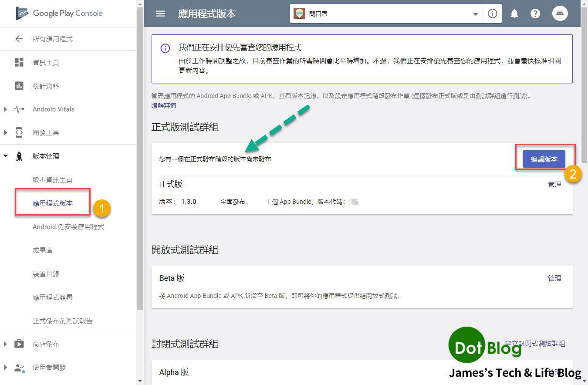Viewport: 588px width, 385px height.
Task: Click the 版本管理 rocket icon
Action: 19,156
